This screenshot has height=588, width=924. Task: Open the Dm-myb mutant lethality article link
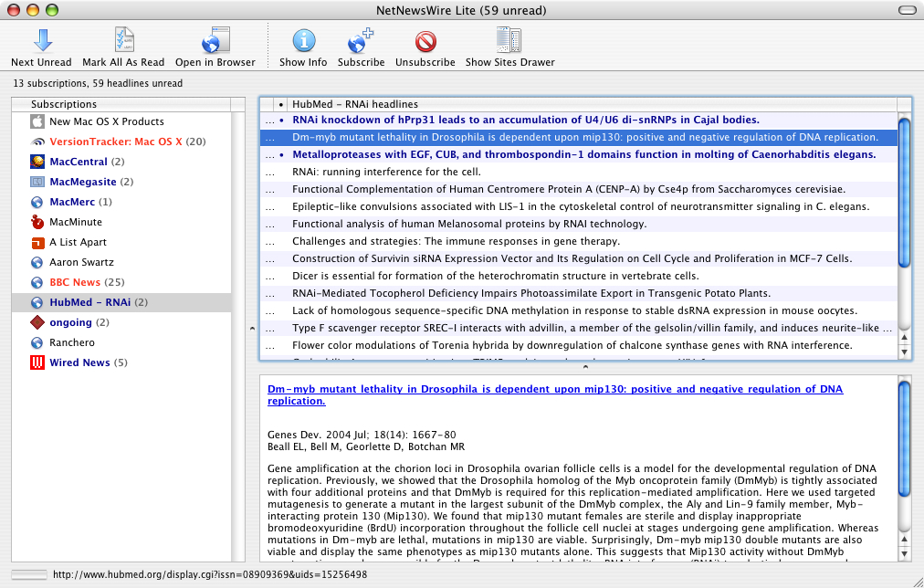point(555,394)
